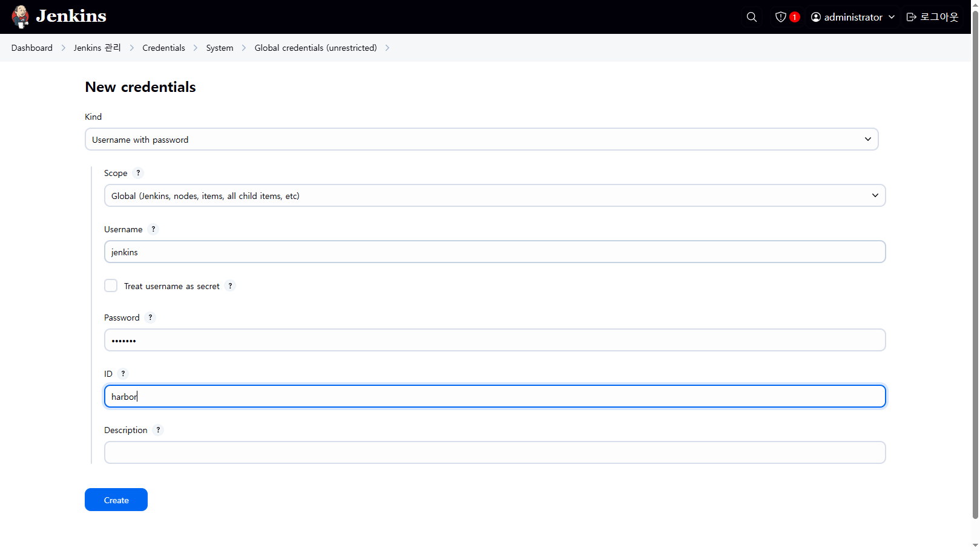Viewport: 980px width, 551px height.
Task: Focus the Username input field
Action: 495,252
